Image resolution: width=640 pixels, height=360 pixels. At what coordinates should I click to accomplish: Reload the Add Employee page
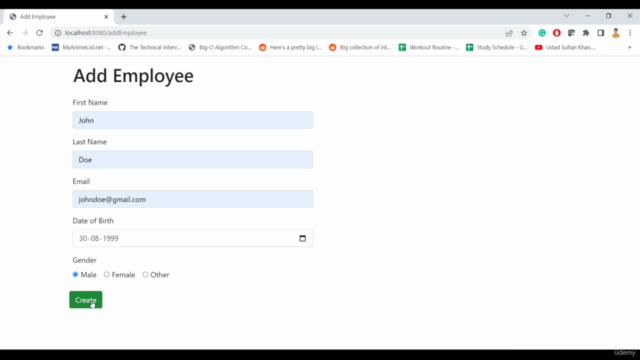coord(39,33)
